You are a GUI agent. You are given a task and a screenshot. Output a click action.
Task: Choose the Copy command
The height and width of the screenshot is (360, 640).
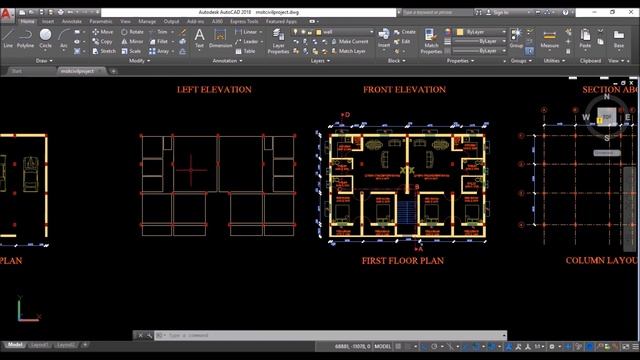pyautogui.click(x=102, y=42)
